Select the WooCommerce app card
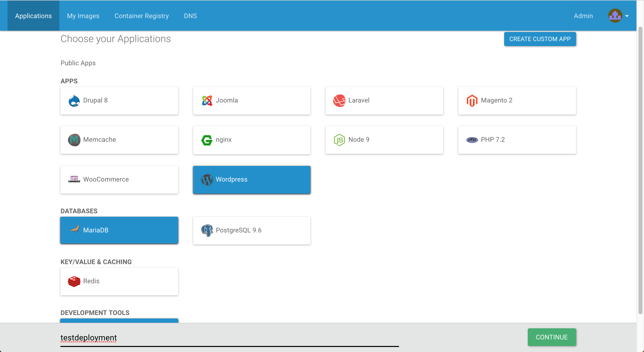The height and width of the screenshot is (352, 644). coord(119,180)
